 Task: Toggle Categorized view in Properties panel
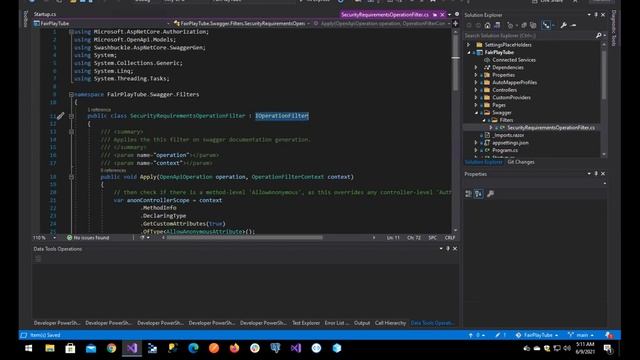[469, 194]
